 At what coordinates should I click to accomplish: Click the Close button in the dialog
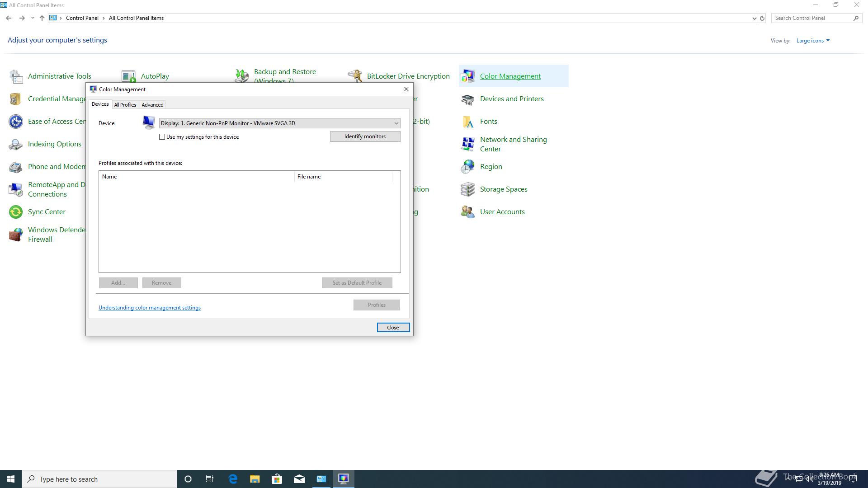click(393, 328)
